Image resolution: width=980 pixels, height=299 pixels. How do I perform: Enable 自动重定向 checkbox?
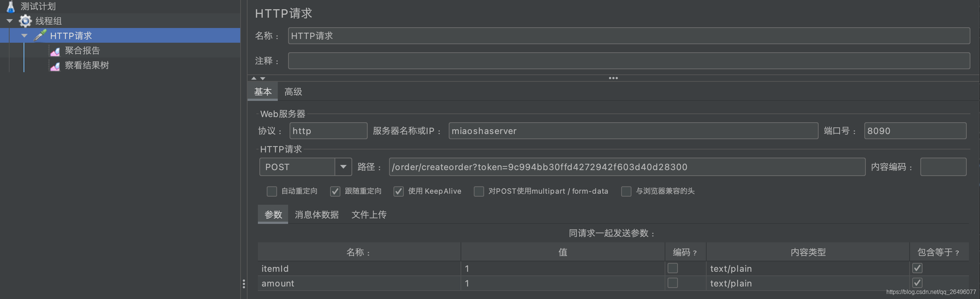pos(272,191)
